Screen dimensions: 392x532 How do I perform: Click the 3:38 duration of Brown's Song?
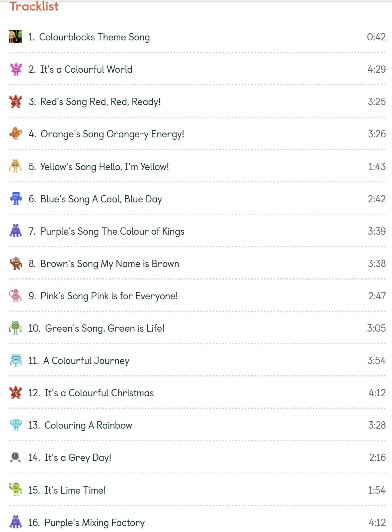pyautogui.click(x=376, y=263)
